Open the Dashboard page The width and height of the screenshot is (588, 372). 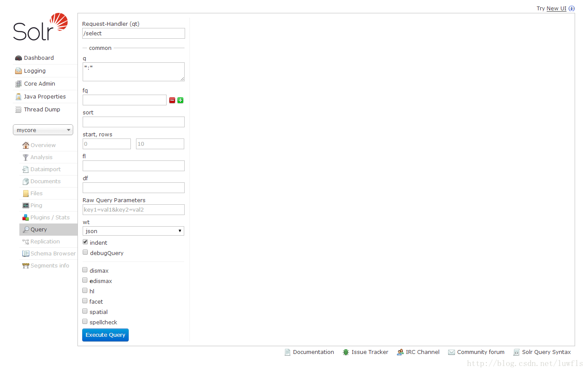[x=39, y=58]
